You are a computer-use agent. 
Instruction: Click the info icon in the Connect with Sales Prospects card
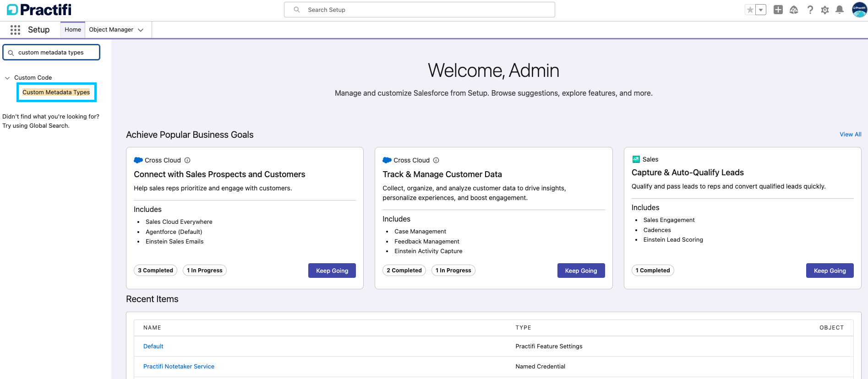187,160
